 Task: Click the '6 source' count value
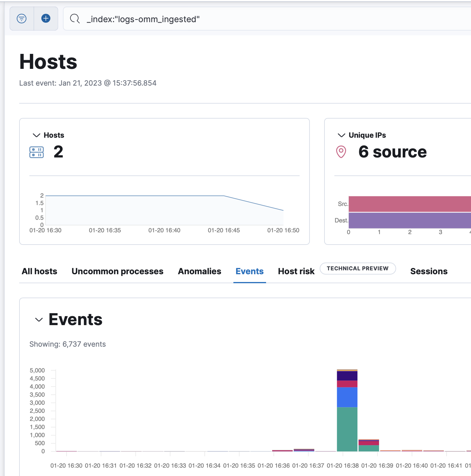[x=393, y=152]
